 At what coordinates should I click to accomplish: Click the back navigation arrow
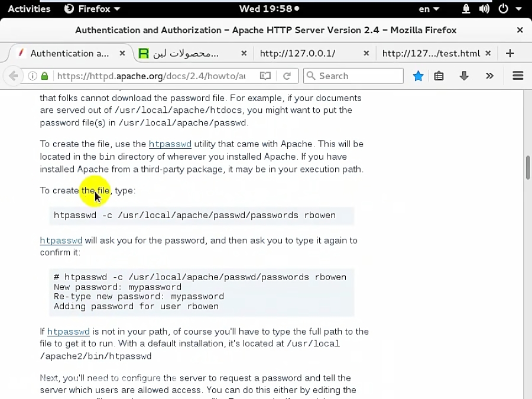click(13, 76)
